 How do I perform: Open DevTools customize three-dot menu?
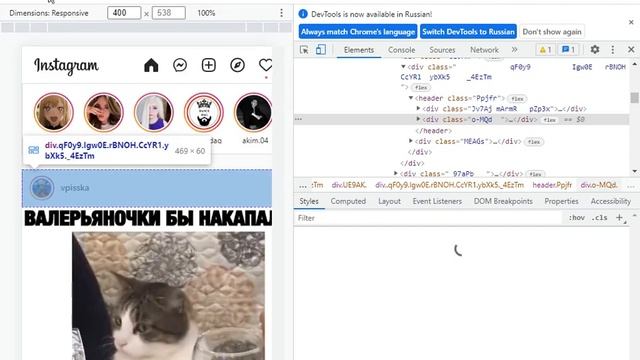[x=613, y=49]
